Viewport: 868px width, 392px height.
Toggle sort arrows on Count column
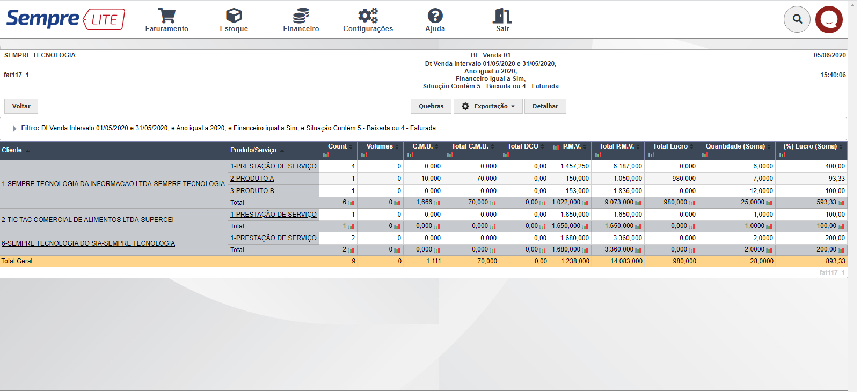(351, 146)
